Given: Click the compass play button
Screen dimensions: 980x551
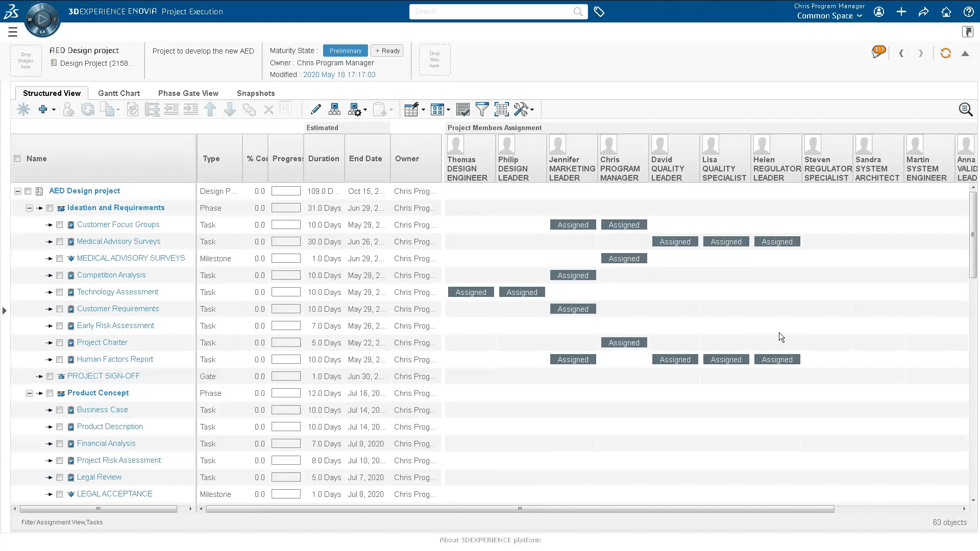Looking at the screenshot, I should [x=42, y=19].
